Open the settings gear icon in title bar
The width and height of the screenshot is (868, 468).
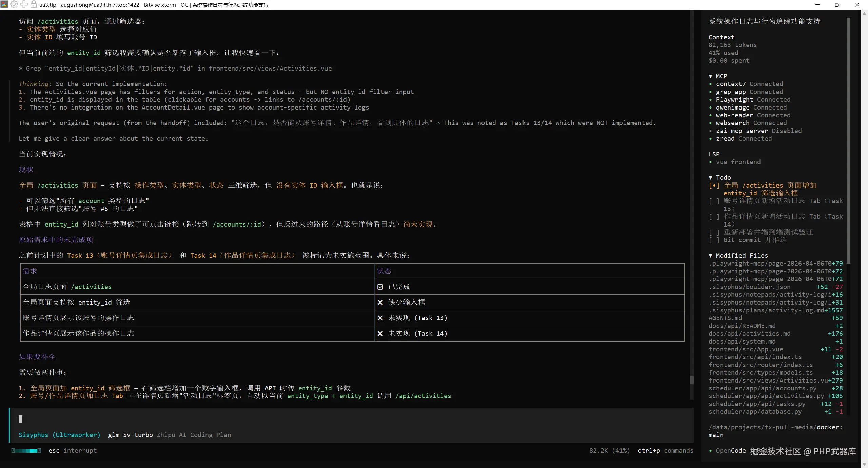coord(14,4)
